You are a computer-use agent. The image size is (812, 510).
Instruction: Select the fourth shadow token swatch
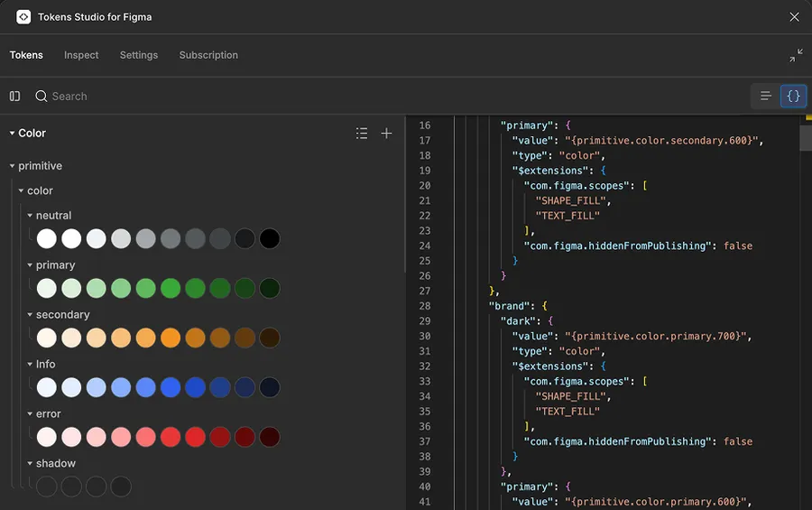click(121, 487)
